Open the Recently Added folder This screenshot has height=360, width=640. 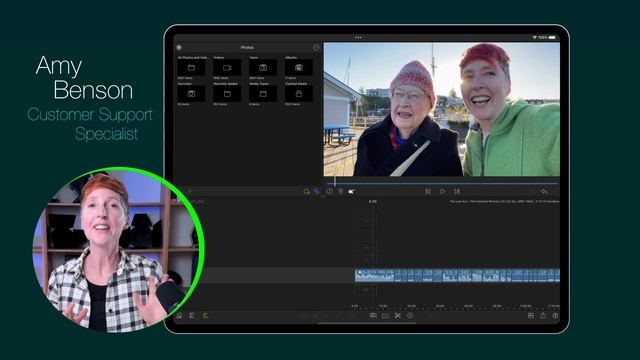[227, 94]
